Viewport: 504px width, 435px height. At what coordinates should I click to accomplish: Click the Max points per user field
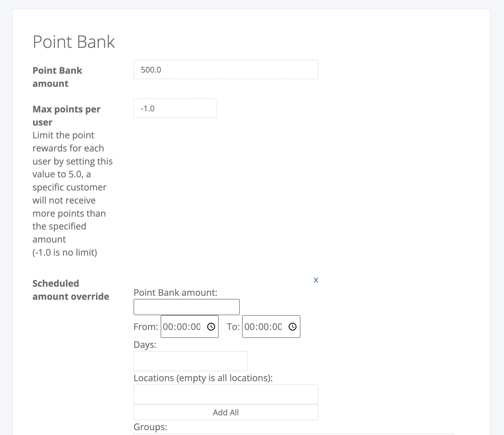pos(175,108)
